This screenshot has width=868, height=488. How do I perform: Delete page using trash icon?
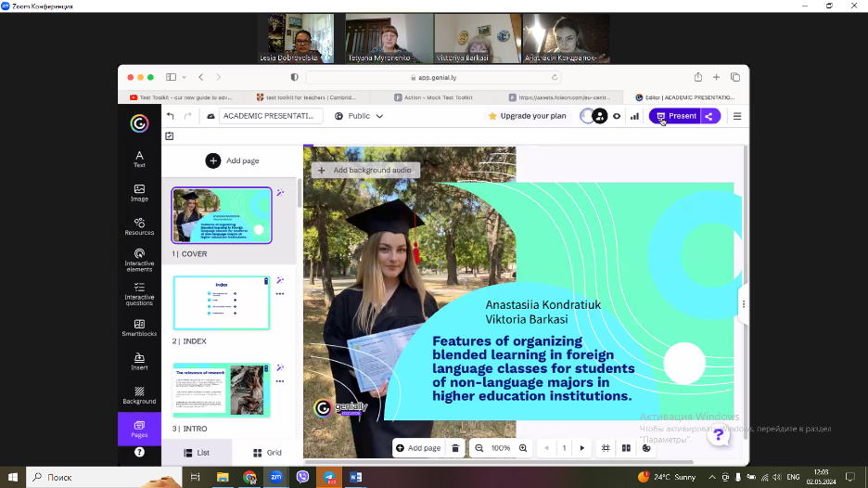(x=455, y=448)
